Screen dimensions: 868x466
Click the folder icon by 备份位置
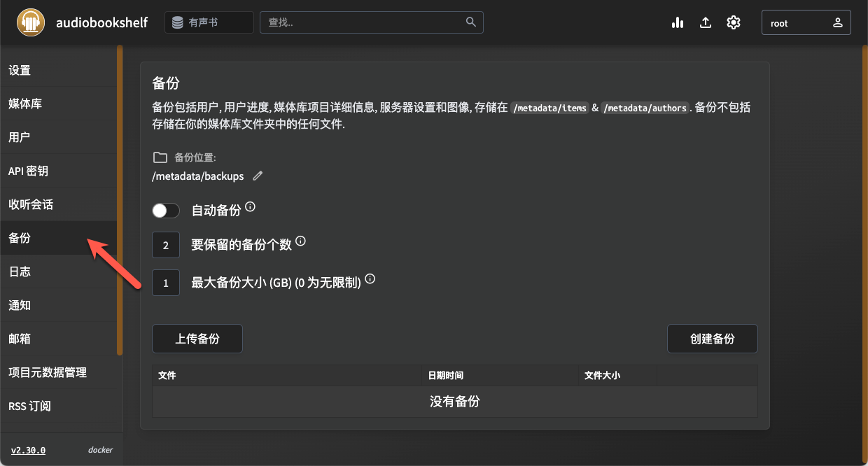[160, 157]
